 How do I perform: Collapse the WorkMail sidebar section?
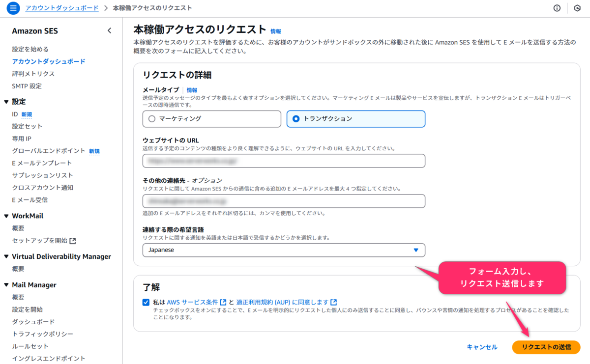tap(6, 216)
